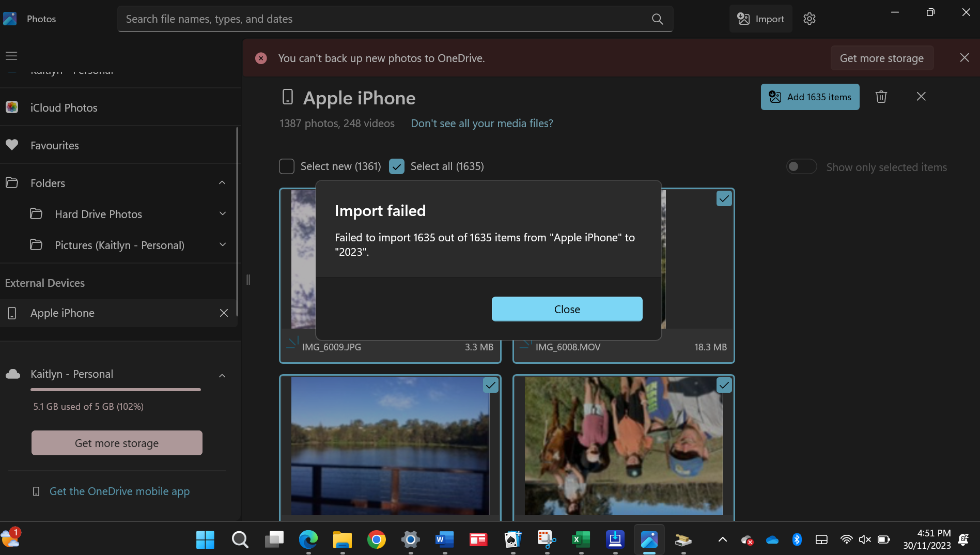The height and width of the screenshot is (555, 980).
Task: Click Get more storage in sidebar
Action: 117,443
